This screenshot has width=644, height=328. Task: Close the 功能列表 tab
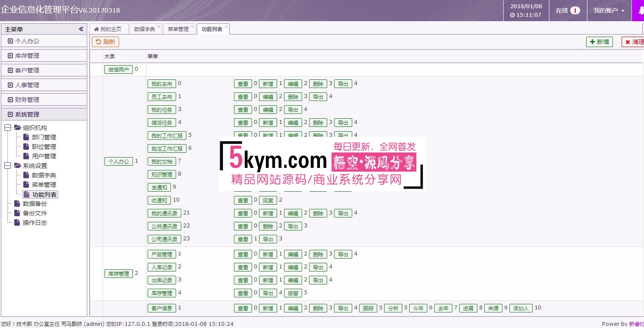click(x=226, y=26)
